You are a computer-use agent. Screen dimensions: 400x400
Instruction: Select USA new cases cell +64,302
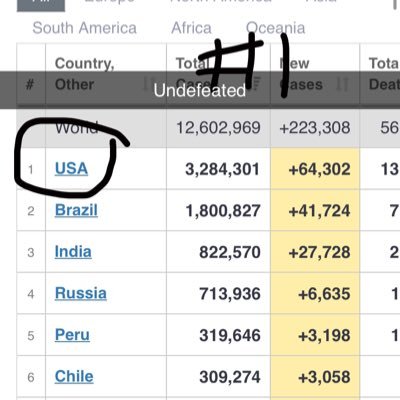click(x=315, y=169)
